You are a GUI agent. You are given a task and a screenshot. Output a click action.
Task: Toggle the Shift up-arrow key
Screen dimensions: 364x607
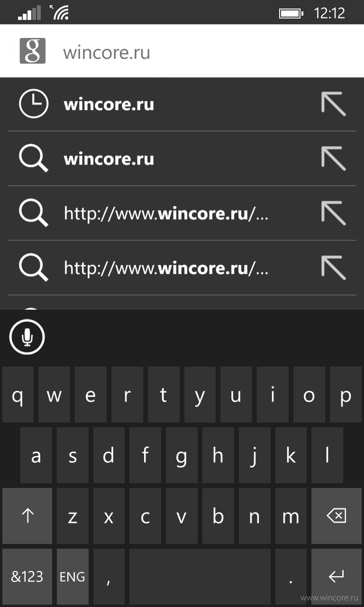(27, 516)
